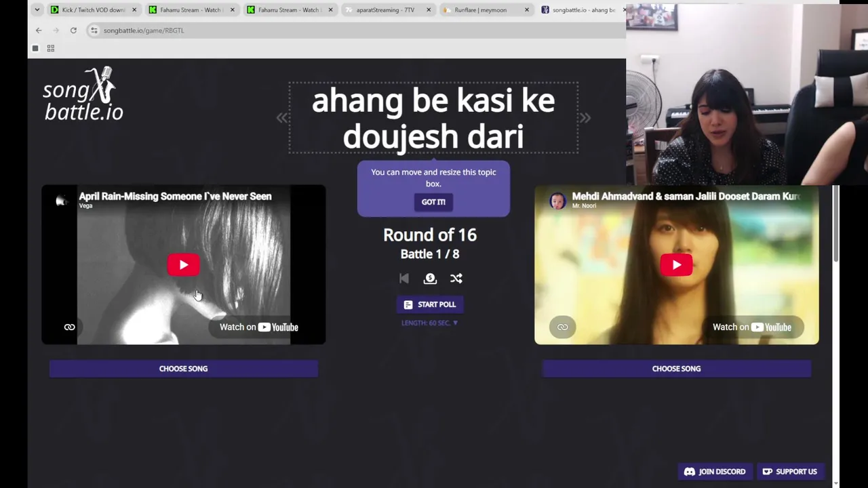
Task: Copy link icon on April Rain video
Action: tap(69, 327)
